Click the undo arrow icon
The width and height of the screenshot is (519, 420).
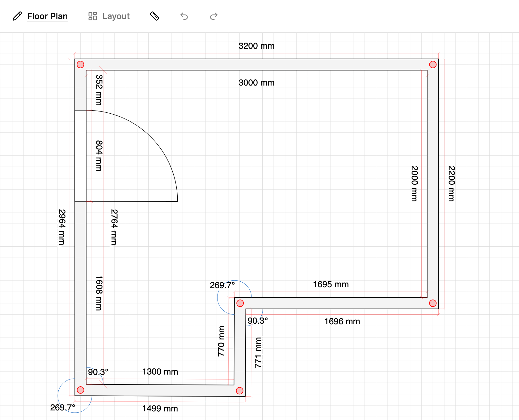[184, 16]
